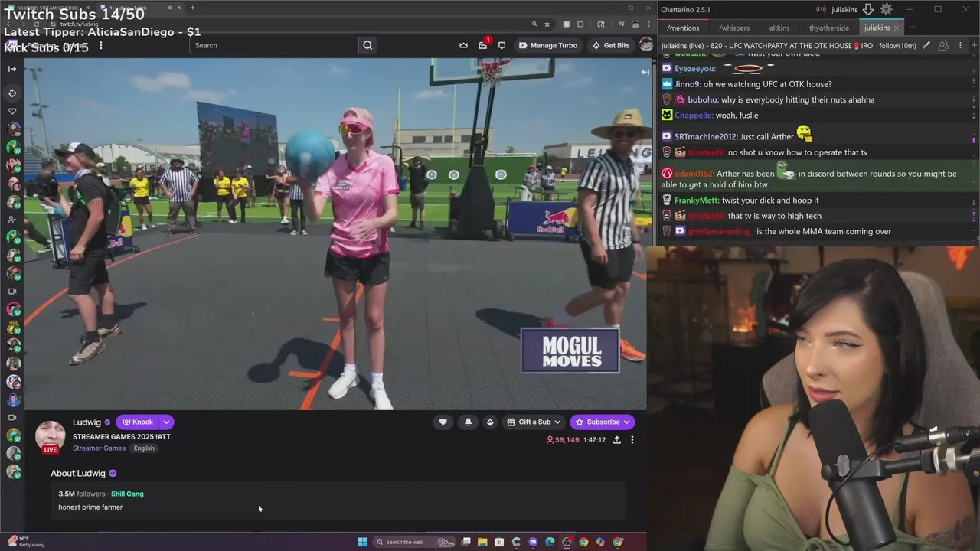Click the Manage Turbo button
Image resolution: width=980 pixels, height=551 pixels.
tap(548, 45)
